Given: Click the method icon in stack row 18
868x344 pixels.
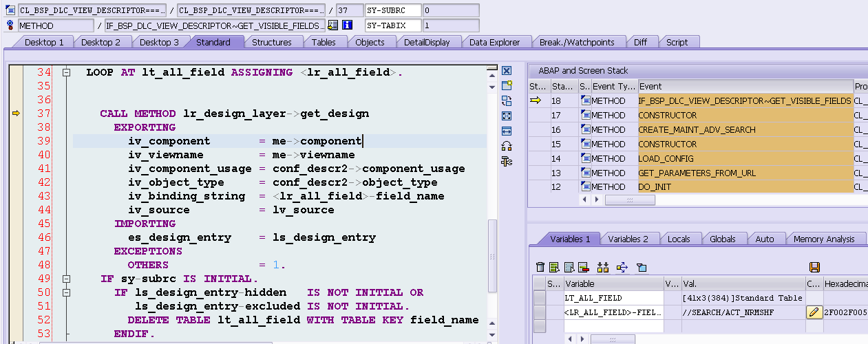Looking at the screenshot, I should tap(586, 100).
